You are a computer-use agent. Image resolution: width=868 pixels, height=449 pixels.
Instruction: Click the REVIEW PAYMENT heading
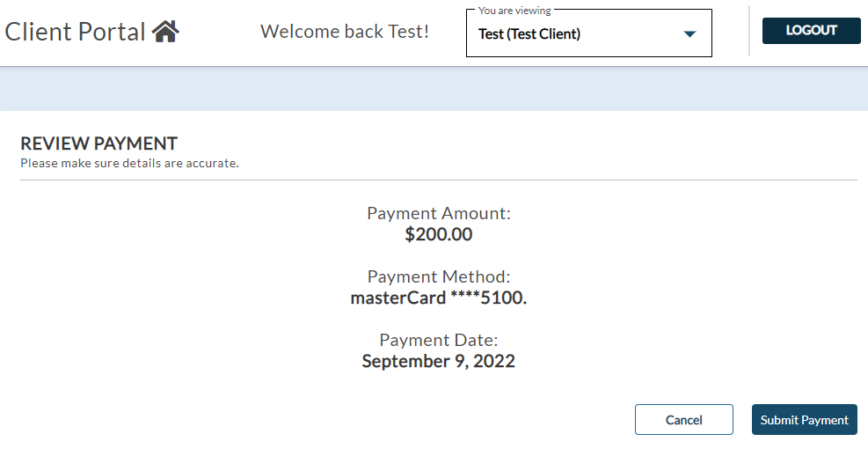[98, 144]
